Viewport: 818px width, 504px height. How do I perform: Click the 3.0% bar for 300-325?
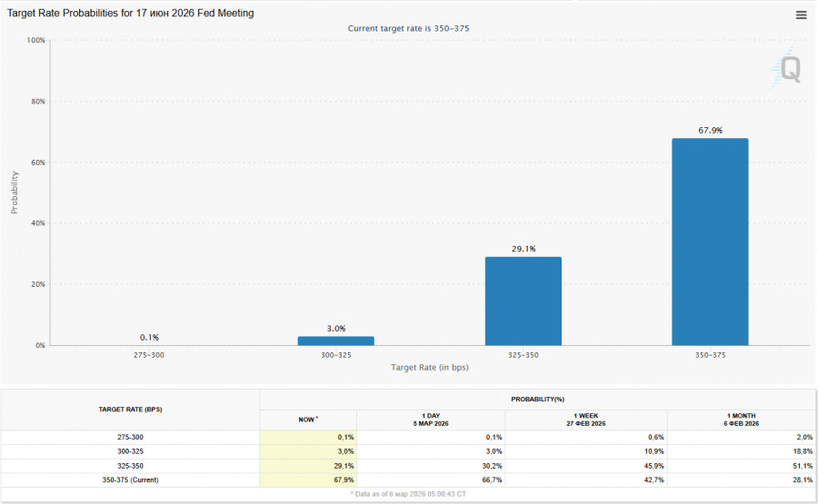tap(336, 341)
